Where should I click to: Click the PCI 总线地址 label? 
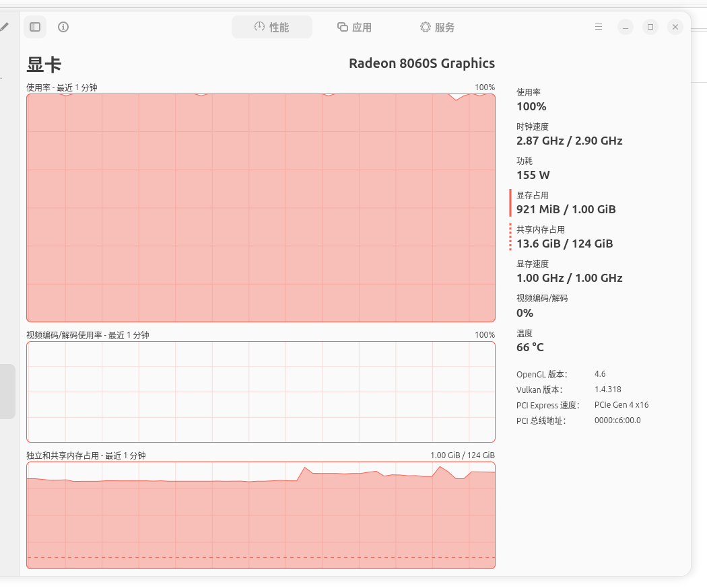pyautogui.click(x=541, y=421)
